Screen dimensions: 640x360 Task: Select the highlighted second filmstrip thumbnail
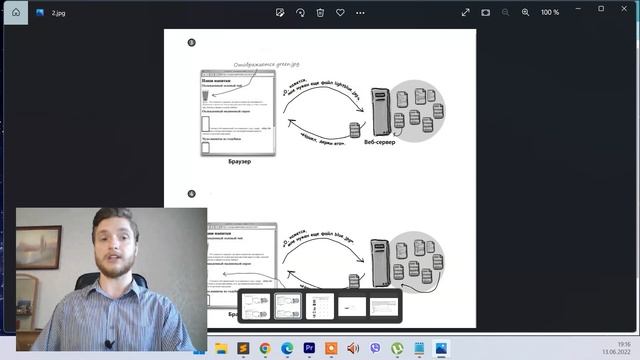click(288, 306)
